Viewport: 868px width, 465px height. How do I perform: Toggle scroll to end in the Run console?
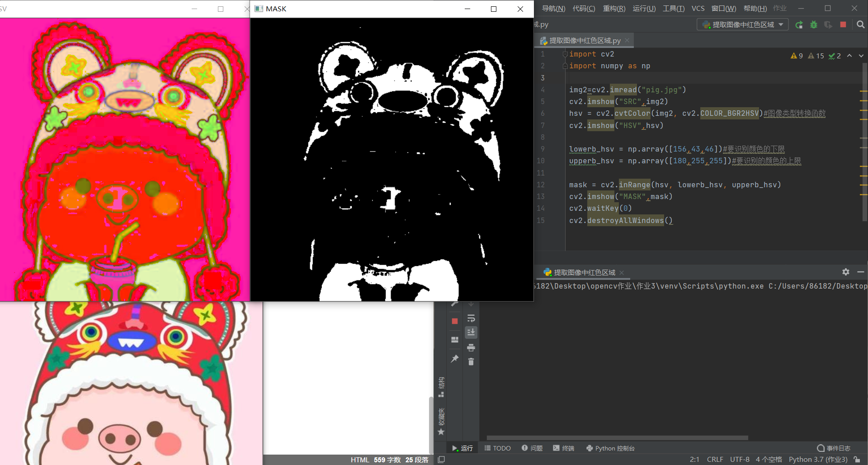471,332
